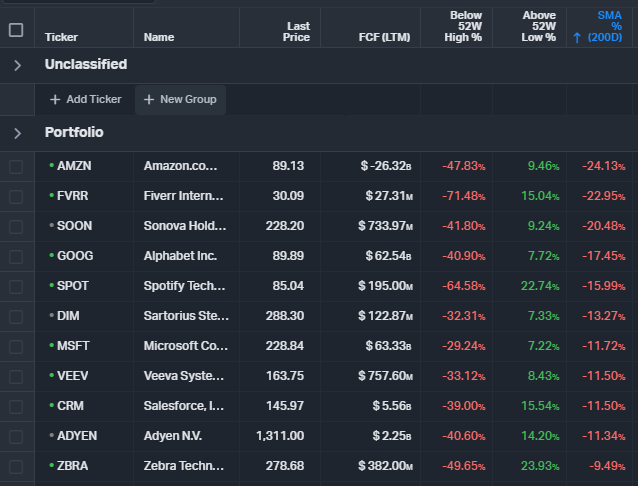Viewport: 638px width, 486px height.
Task: Sort by the FCF (LTM) column header
Action: tap(384, 37)
